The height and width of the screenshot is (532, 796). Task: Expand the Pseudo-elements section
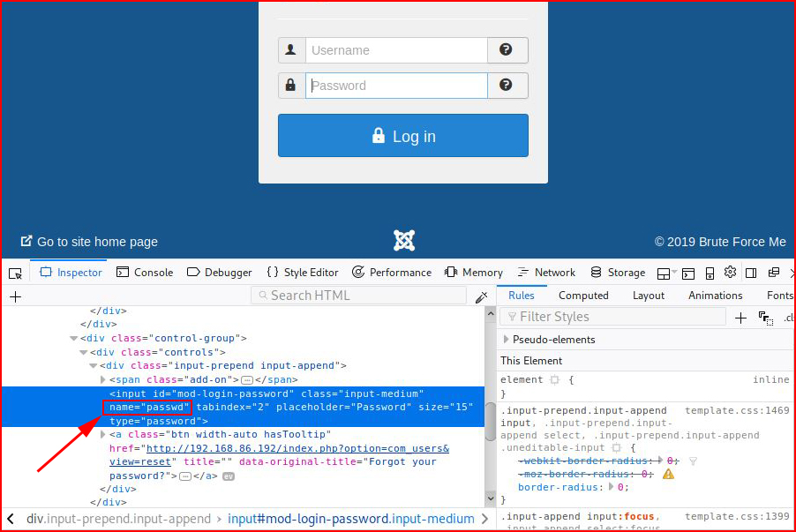507,339
